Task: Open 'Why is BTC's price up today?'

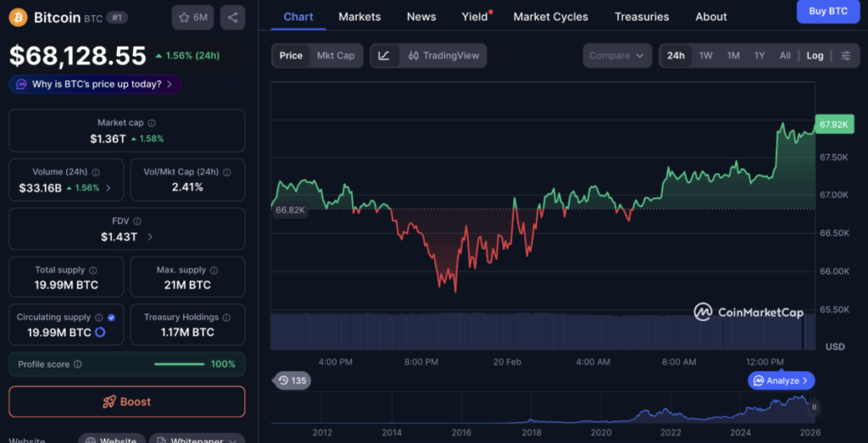Action: tap(95, 84)
